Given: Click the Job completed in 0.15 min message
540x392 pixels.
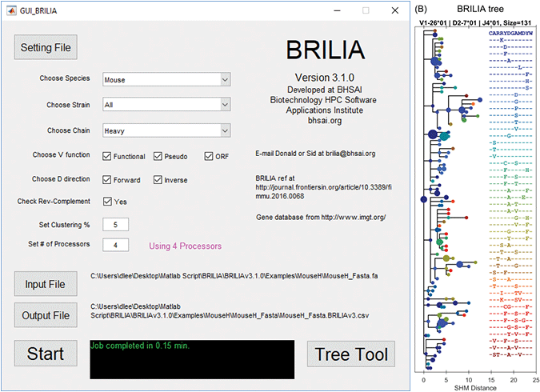Looking at the screenshot, I should pyautogui.click(x=139, y=346).
